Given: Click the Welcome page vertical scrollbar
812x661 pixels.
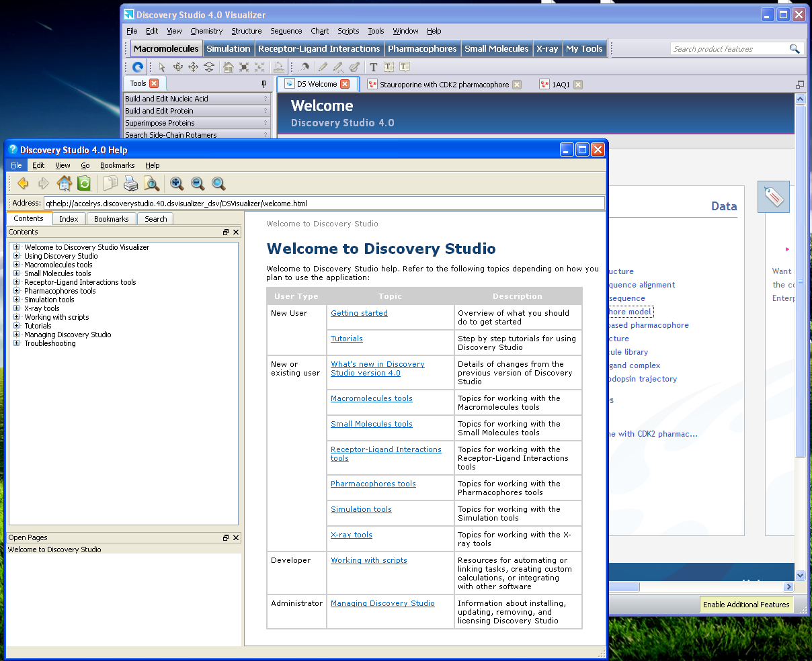Looking at the screenshot, I should click(x=800, y=336).
